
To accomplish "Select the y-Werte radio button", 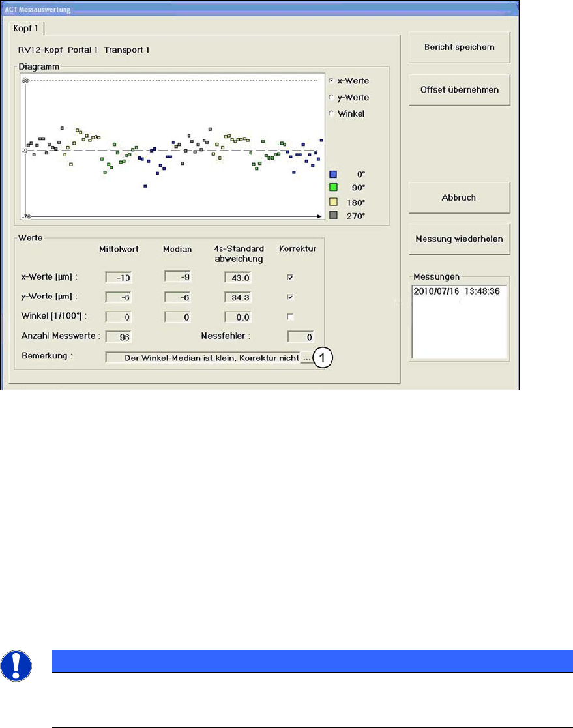I will coord(331,98).
